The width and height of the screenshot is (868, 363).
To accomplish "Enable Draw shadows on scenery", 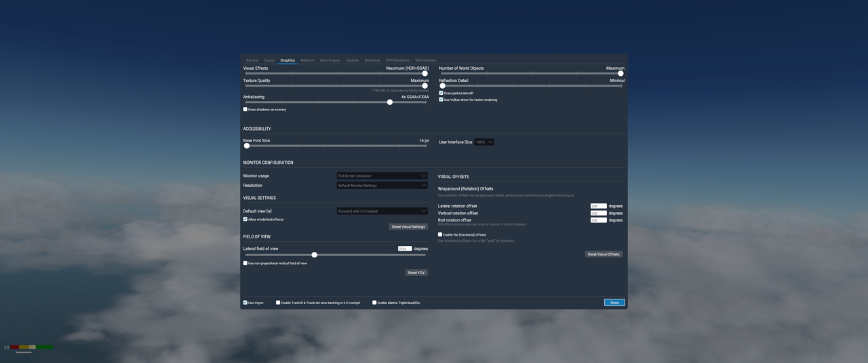I will click(x=245, y=109).
